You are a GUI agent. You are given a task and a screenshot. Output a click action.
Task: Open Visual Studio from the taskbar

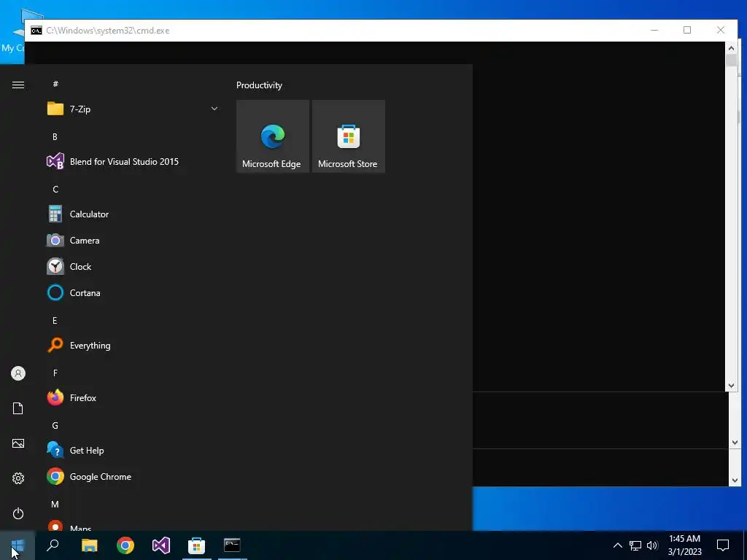pos(161,545)
